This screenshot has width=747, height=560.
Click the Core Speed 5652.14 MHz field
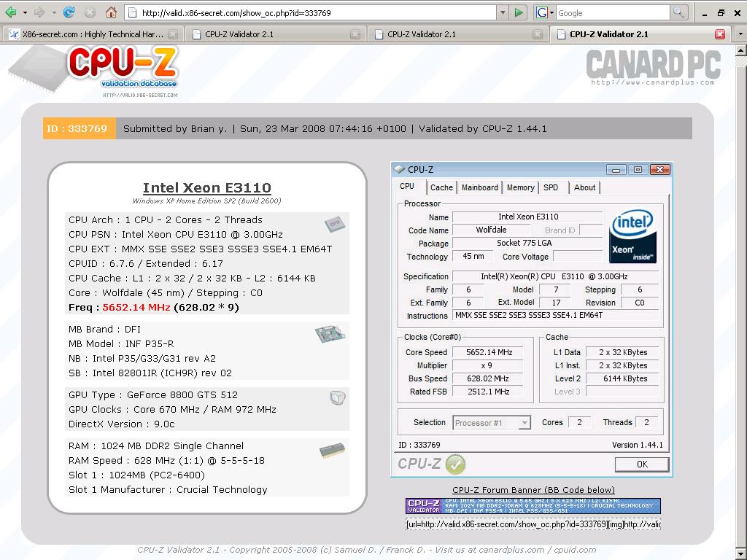click(488, 352)
